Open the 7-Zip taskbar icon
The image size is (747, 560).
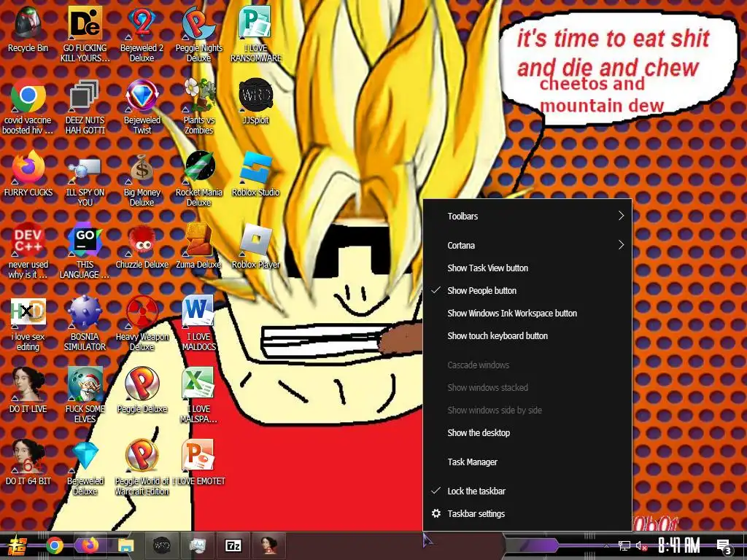coord(233,545)
